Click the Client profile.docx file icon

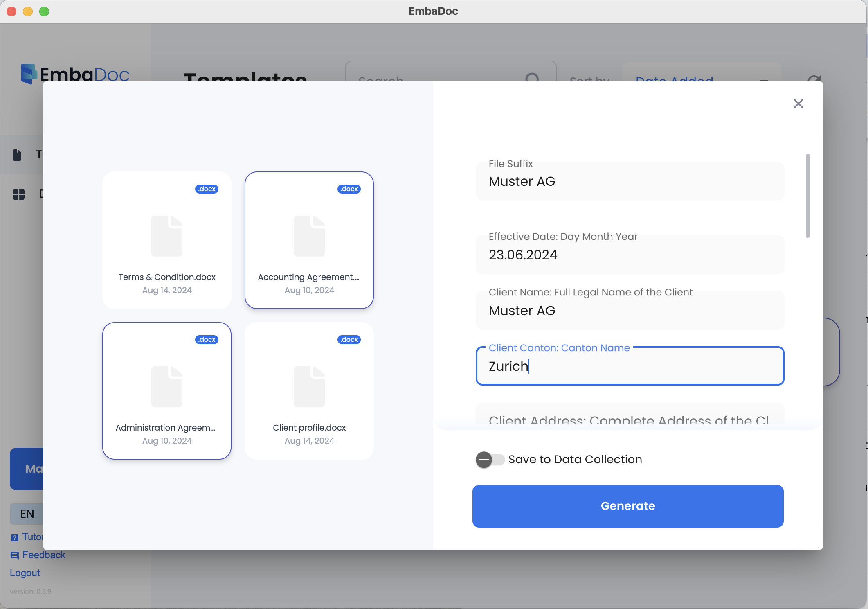pos(309,386)
